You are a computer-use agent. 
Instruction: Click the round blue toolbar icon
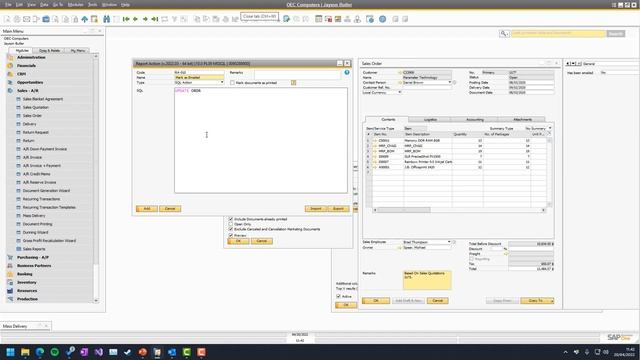point(382,19)
